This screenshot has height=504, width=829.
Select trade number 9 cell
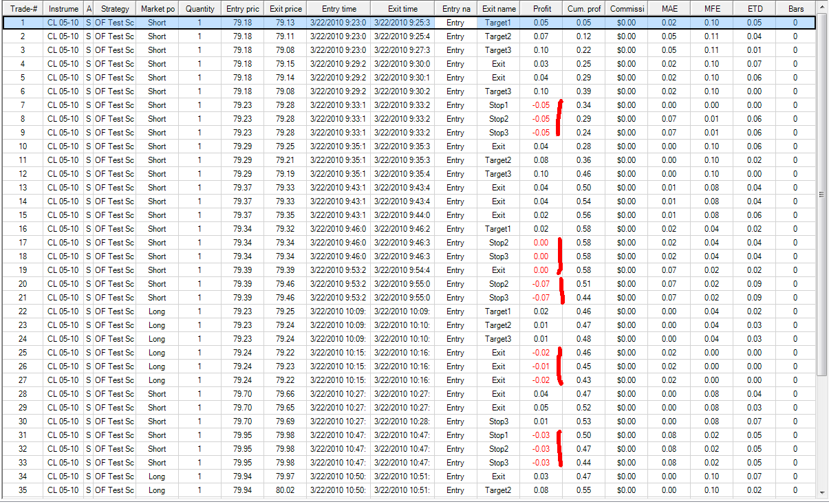tap(23, 133)
